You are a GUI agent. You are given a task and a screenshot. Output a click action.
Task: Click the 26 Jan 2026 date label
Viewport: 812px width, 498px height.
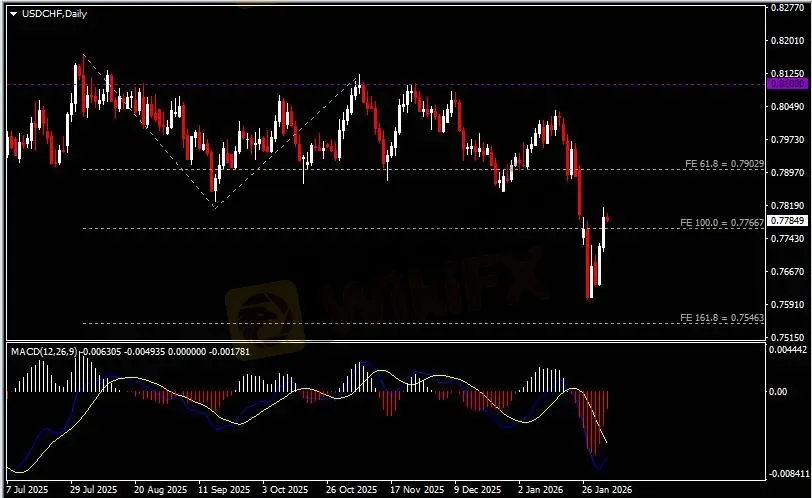tap(608, 491)
